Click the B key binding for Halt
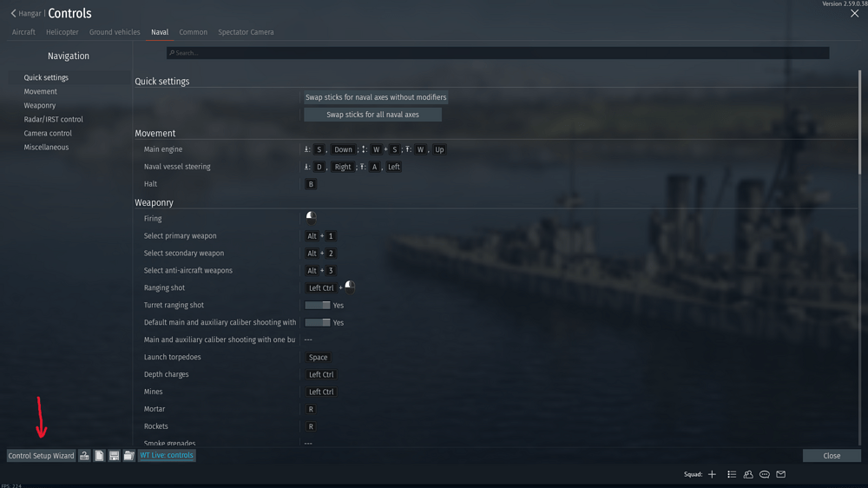The width and height of the screenshot is (868, 488). point(311,184)
